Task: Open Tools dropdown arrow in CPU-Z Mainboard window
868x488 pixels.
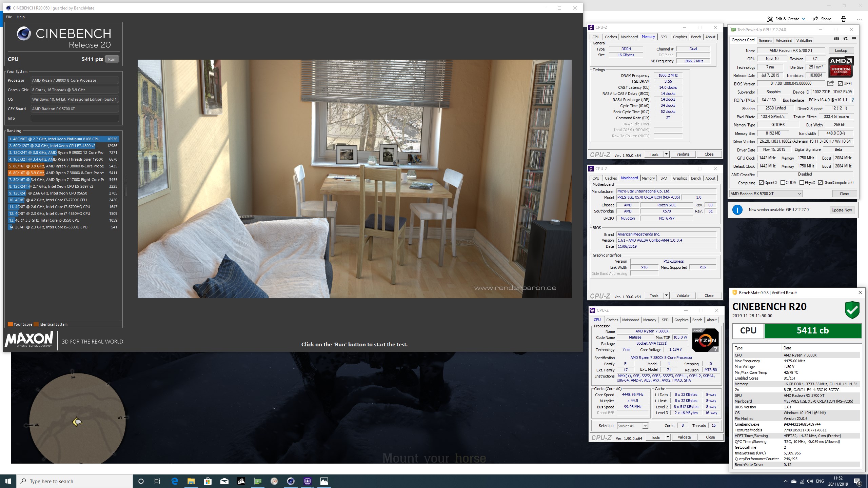Action: (x=666, y=296)
